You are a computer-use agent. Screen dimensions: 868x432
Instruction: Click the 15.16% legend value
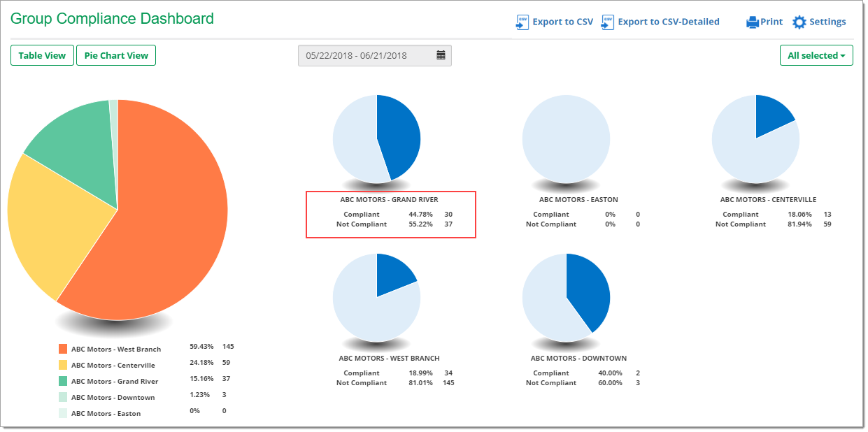tap(201, 379)
